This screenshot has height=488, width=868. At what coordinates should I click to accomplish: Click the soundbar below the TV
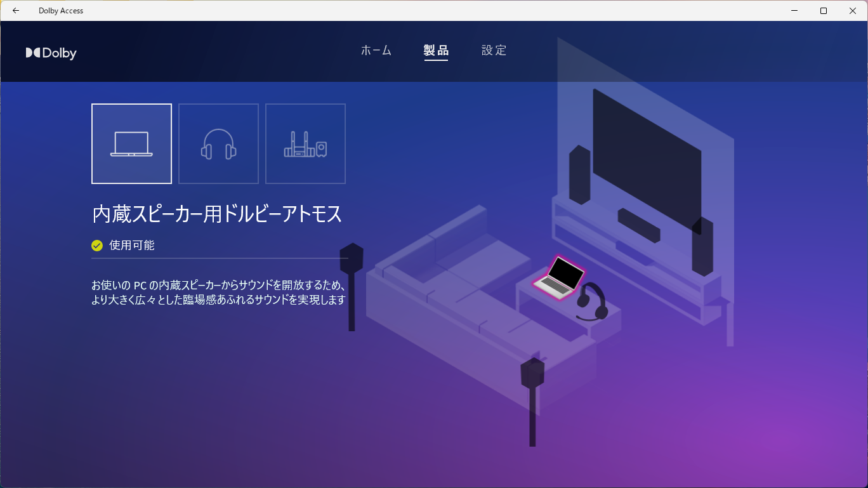(x=638, y=225)
